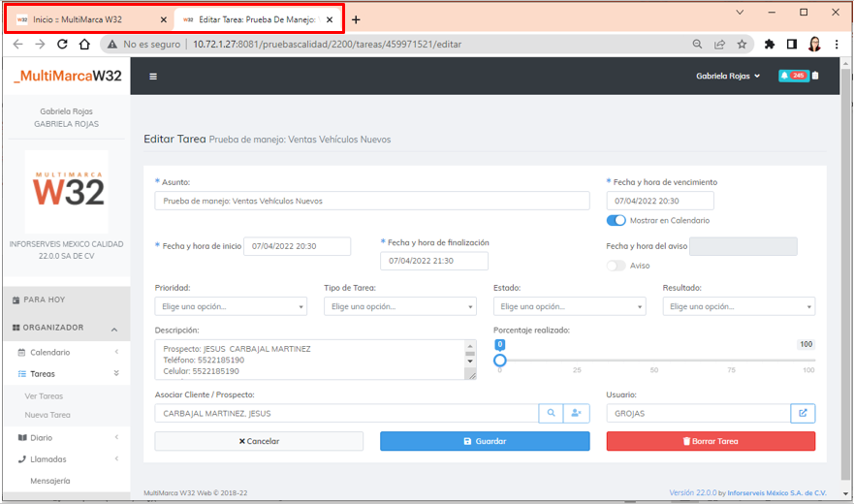Viewport: 854px width, 504px height.
Task: Enable the 'Aviso' toggle switch
Action: tap(616, 266)
